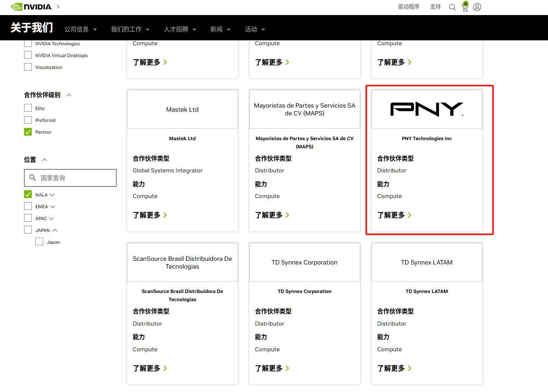Click the NVIDIA logo
The width and height of the screenshot is (548, 392).
(31, 7)
